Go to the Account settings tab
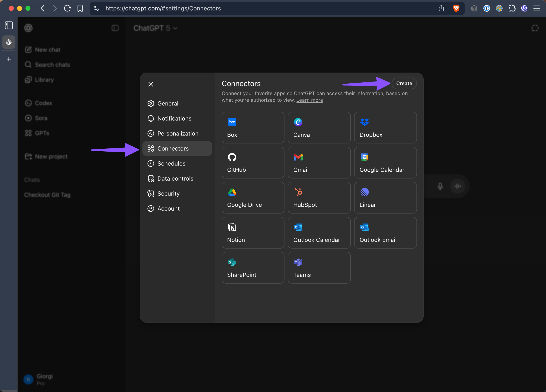 pos(177,209)
